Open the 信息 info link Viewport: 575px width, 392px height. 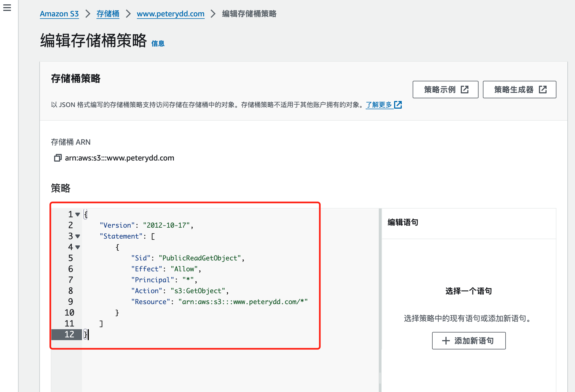(x=158, y=44)
